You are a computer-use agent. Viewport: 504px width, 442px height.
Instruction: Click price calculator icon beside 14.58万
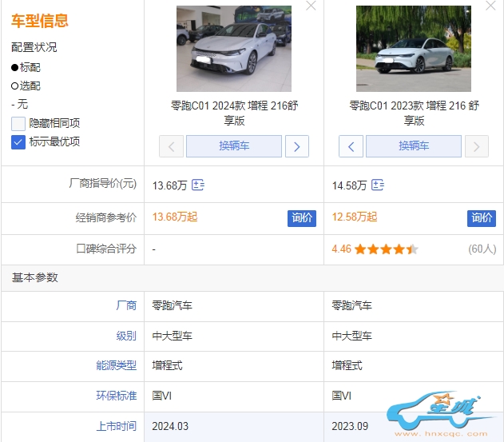tap(378, 185)
